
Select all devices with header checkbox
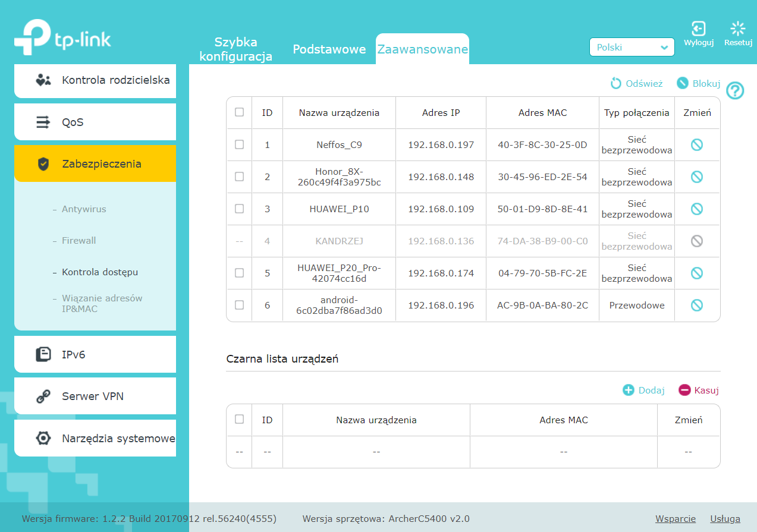239,112
